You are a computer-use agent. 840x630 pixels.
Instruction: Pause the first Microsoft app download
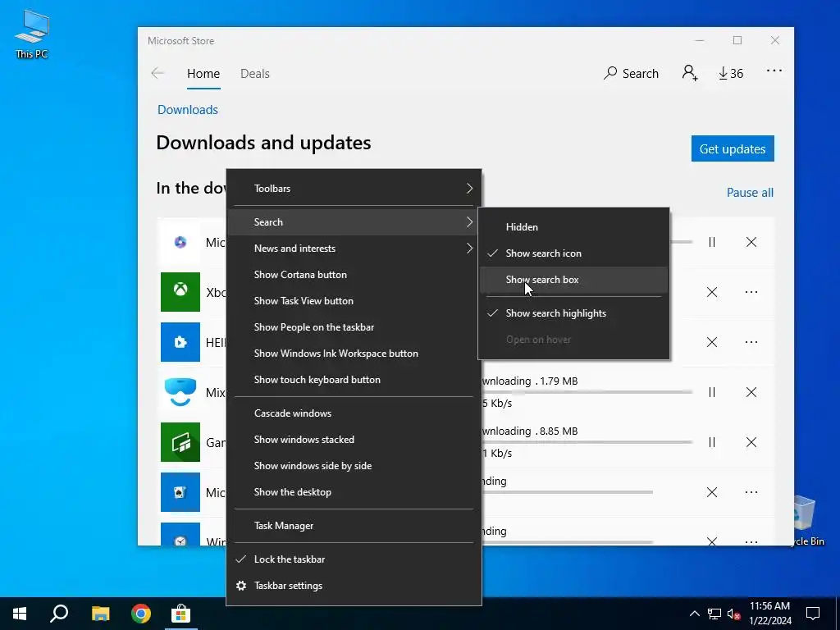pyautogui.click(x=712, y=242)
